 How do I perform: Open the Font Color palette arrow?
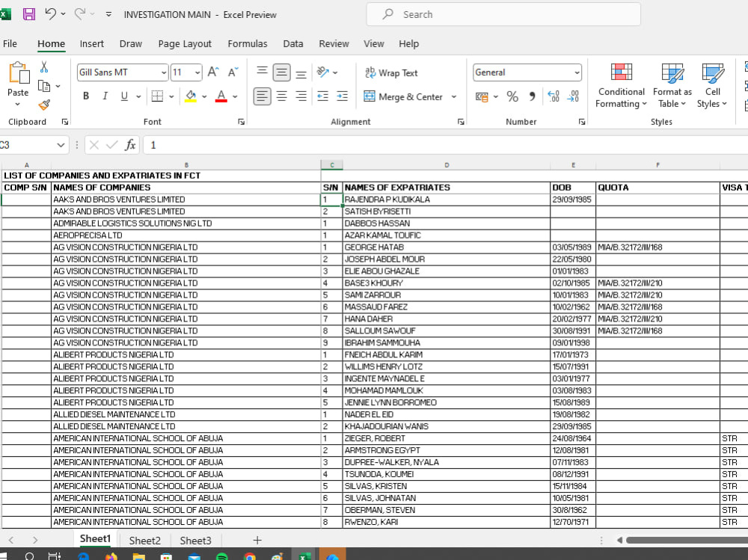click(235, 96)
